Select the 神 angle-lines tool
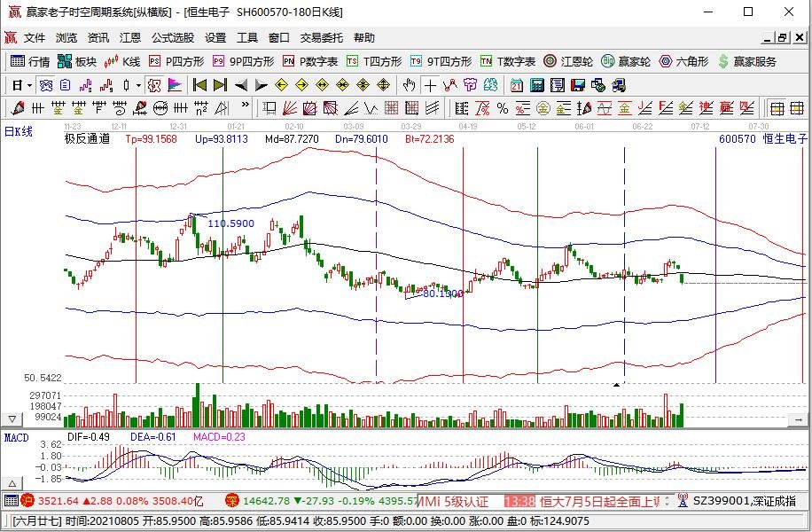Image resolution: width=812 pixels, height=532 pixels. click(x=706, y=108)
